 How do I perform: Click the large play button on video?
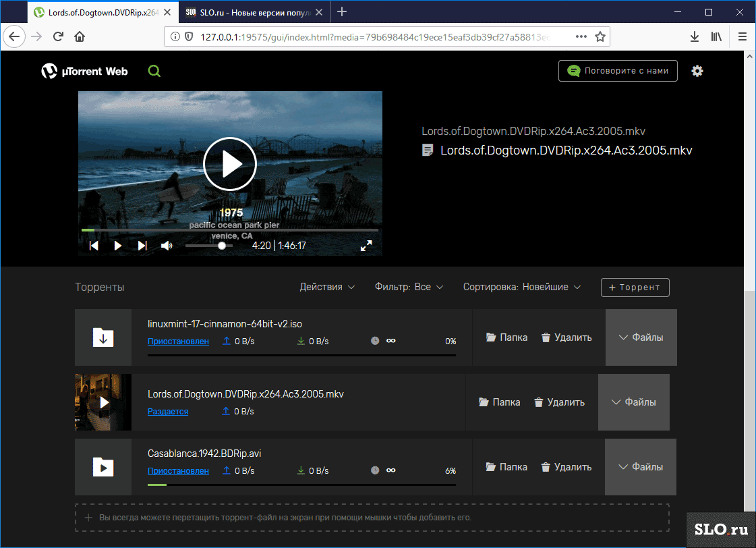pos(230,164)
